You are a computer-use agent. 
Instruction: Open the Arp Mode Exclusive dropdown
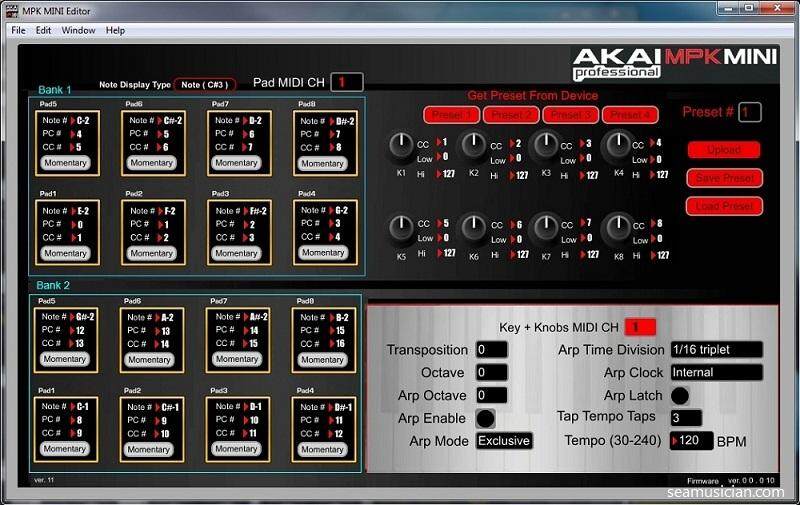point(504,441)
